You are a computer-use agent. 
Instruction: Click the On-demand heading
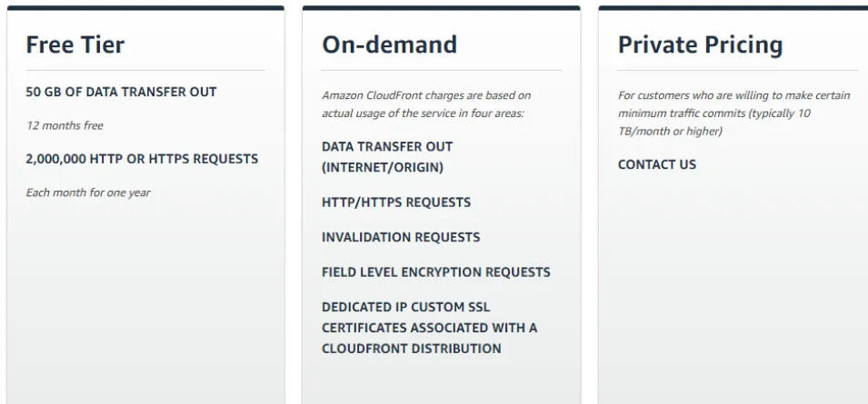(389, 44)
